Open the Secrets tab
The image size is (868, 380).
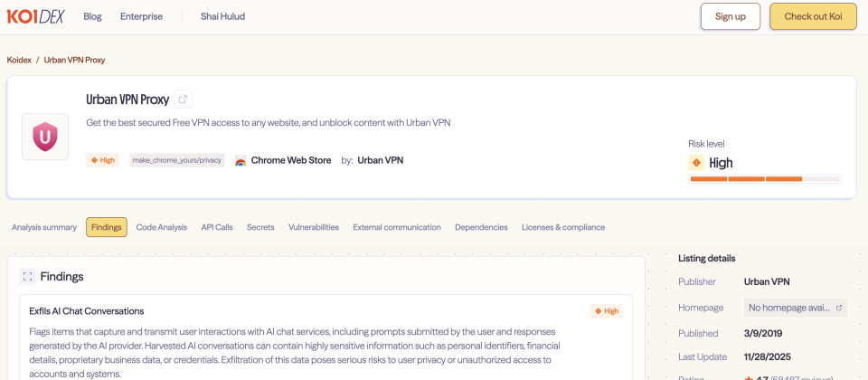click(x=260, y=227)
